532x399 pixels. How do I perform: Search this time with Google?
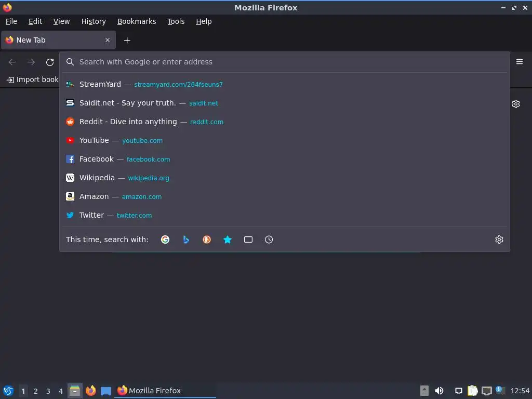[x=165, y=240]
